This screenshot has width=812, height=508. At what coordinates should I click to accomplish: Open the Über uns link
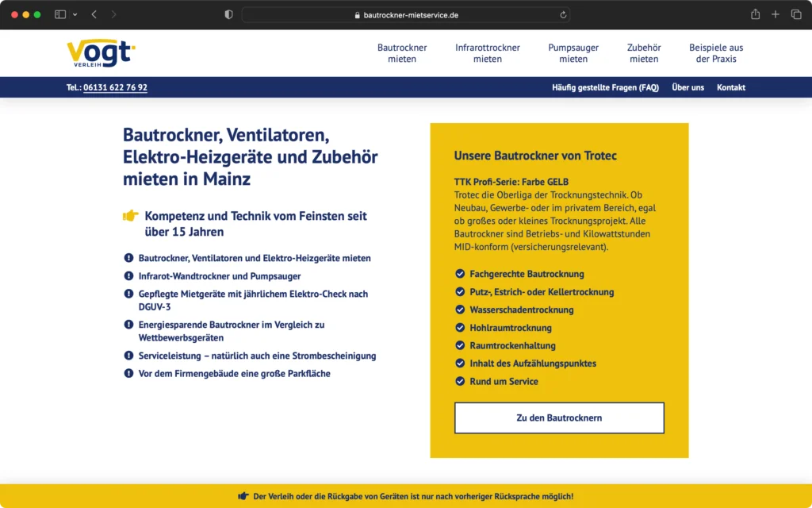688,87
